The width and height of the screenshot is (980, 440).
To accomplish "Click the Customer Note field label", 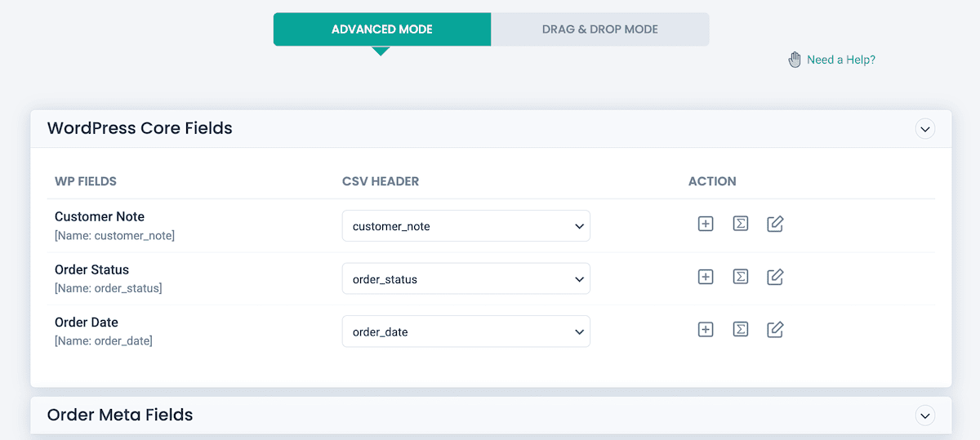I will coord(100,216).
